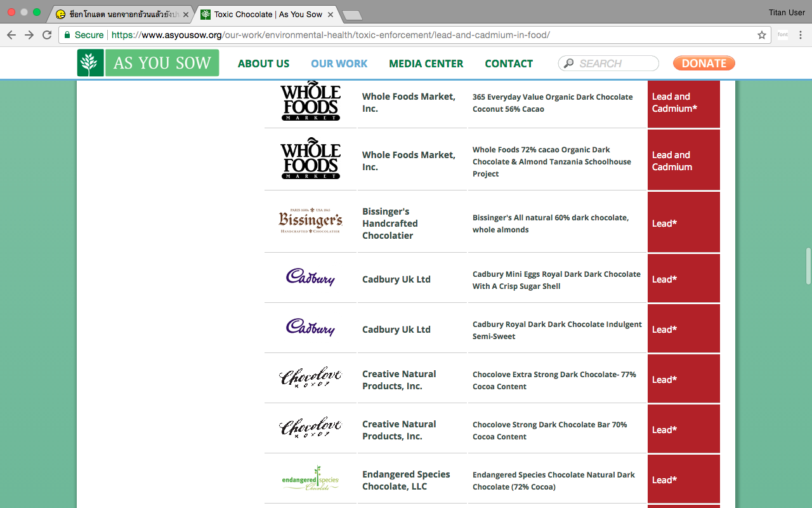Reload the page with the refresh icon
The height and width of the screenshot is (508, 812).
coord(47,35)
